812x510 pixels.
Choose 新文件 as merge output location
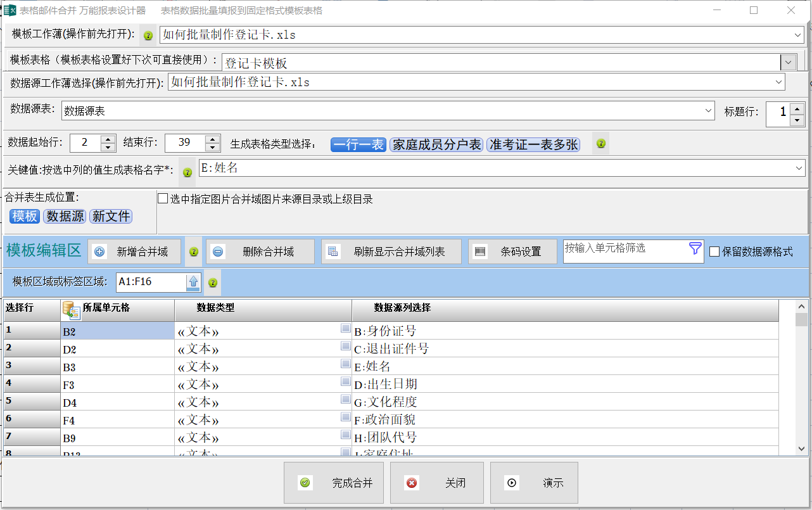(111, 216)
